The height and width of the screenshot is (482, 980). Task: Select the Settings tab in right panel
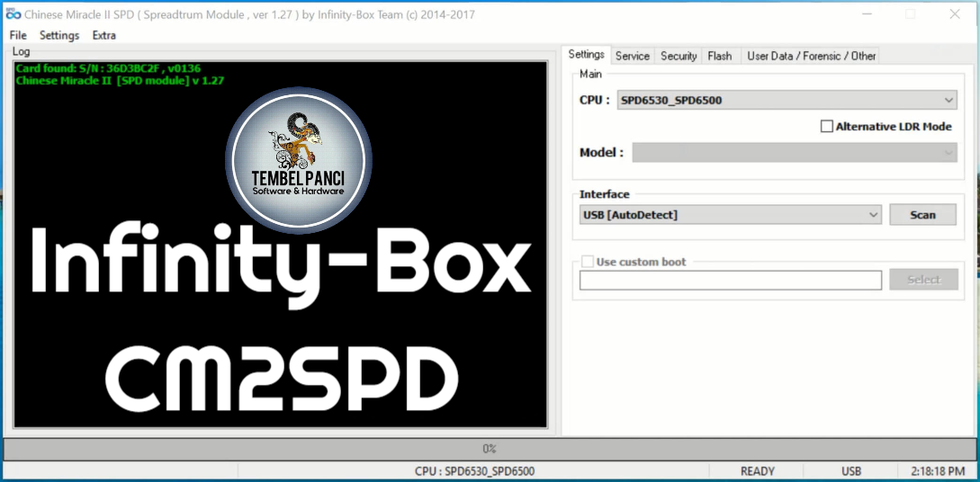tap(586, 54)
